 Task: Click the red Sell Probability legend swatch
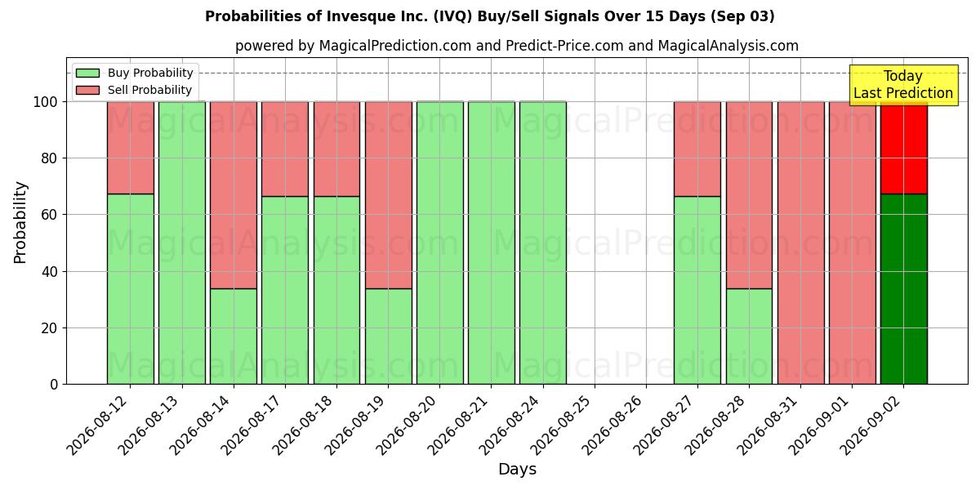(87, 90)
